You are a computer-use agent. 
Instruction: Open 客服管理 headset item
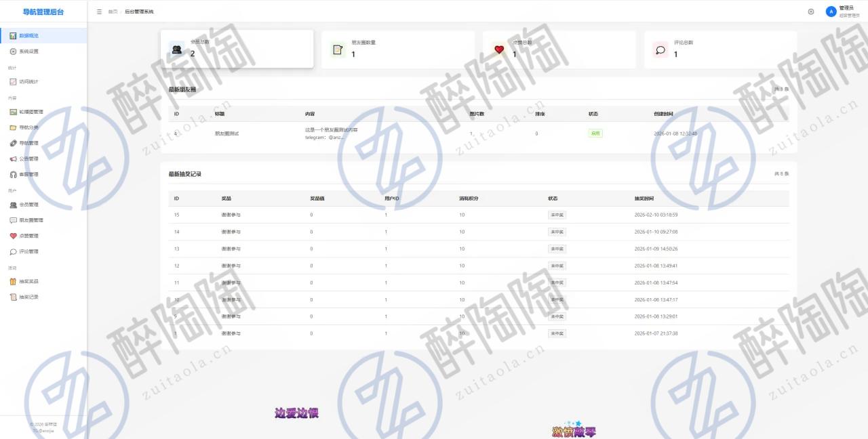pyautogui.click(x=28, y=174)
